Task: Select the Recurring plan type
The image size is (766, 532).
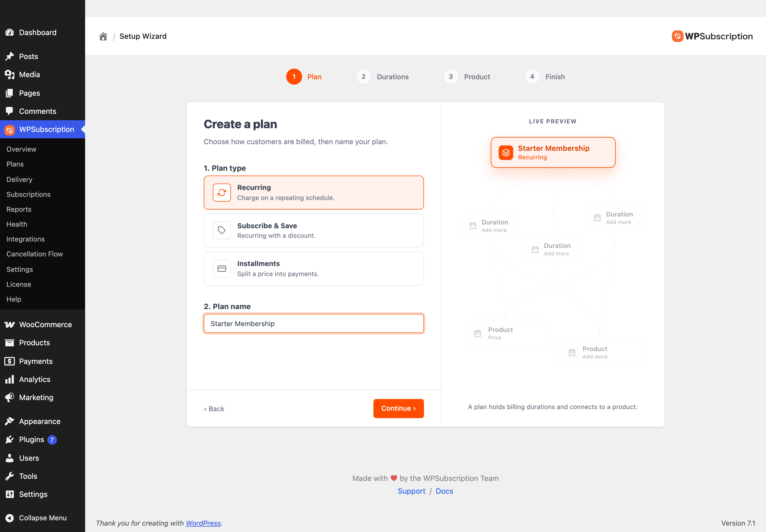Action: pos(314,193)
